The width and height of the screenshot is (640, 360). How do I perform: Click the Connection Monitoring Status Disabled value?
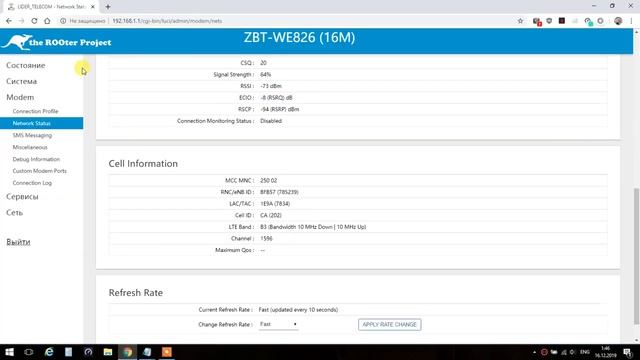[x=271, y=121]
